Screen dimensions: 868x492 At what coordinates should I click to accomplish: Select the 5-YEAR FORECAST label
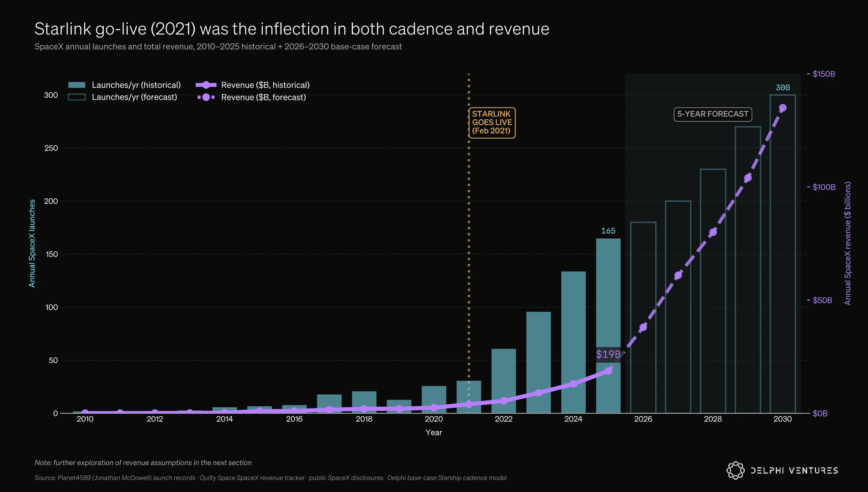tap(713, 114)
